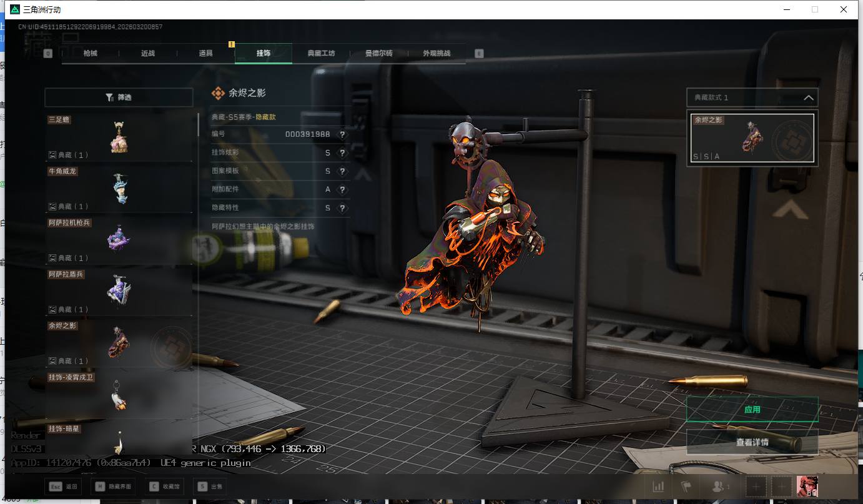Open the 筛选 filter control
The image size is (863, 504).
click(x=119, y=97)
